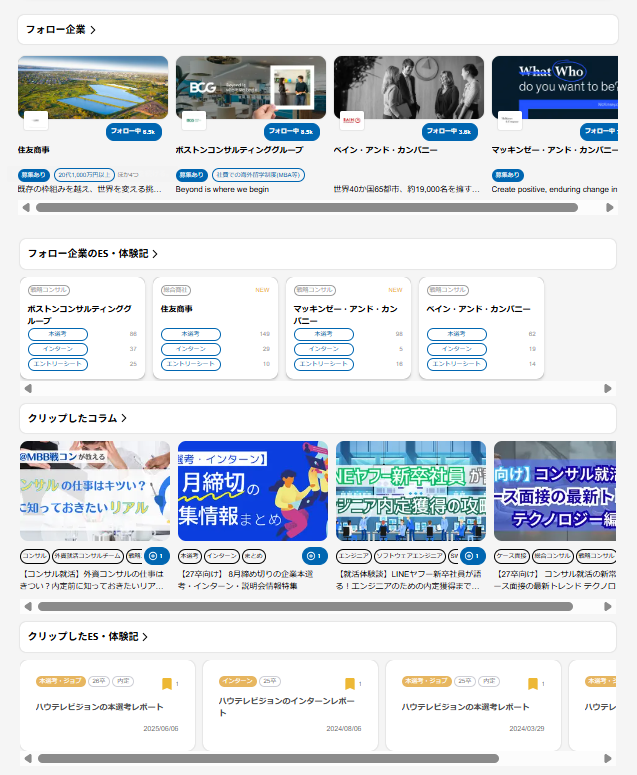Click 20代1,000万円以上 tag under 住友商事
Screen dimensions: 637x775
click(x=84, y=175)
